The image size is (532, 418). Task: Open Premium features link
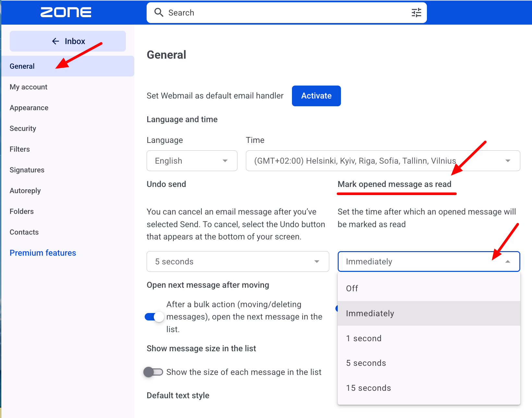click(43, 253)
